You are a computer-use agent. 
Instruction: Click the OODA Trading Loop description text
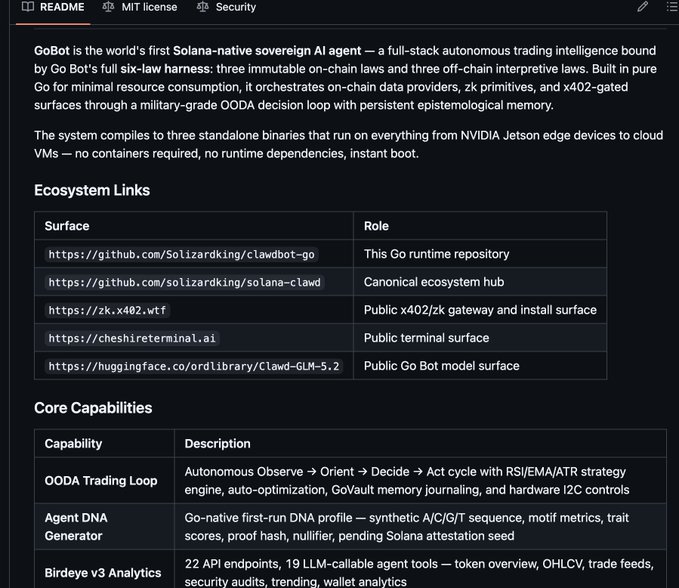[x=407, y=481]
